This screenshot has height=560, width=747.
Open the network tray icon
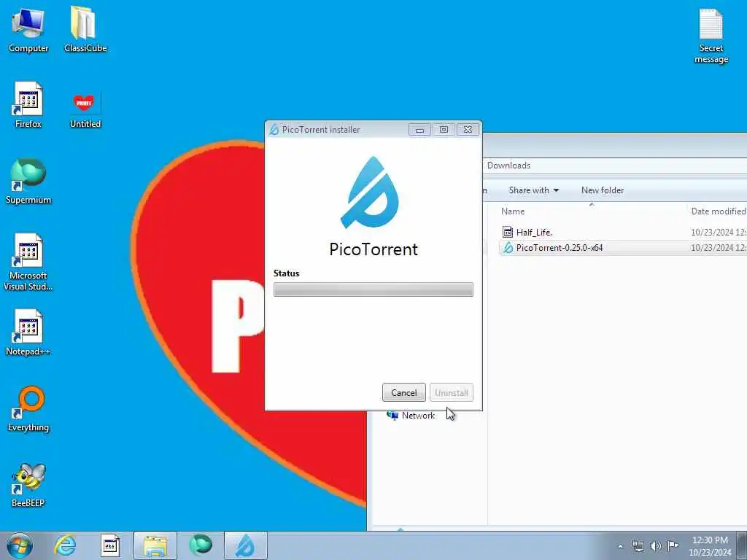coord(638,546)
